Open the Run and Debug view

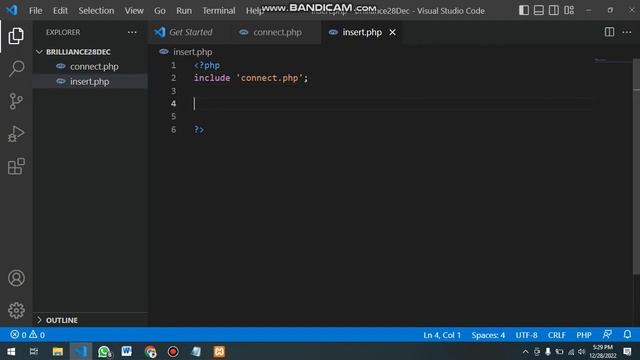[x=16, y=134]
